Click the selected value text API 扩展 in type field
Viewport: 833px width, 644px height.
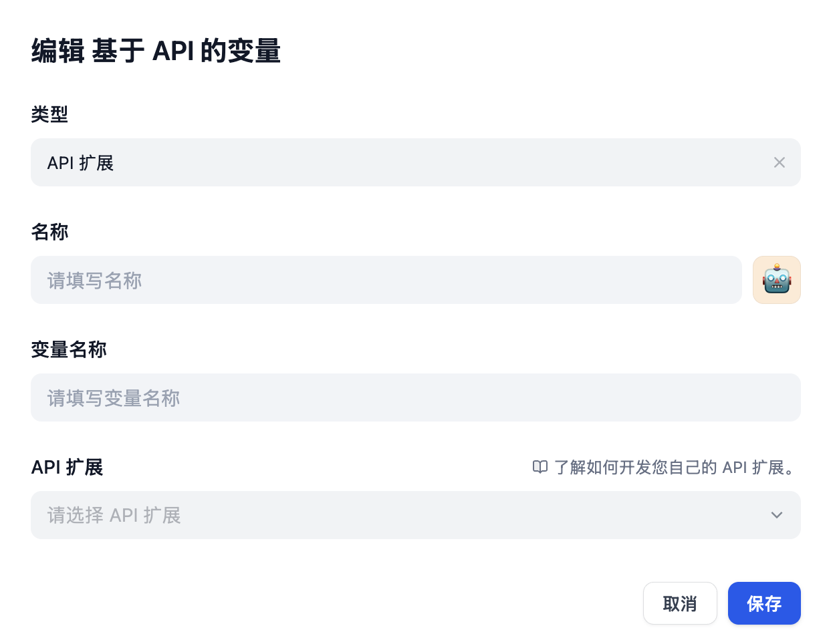pos(80,163)
